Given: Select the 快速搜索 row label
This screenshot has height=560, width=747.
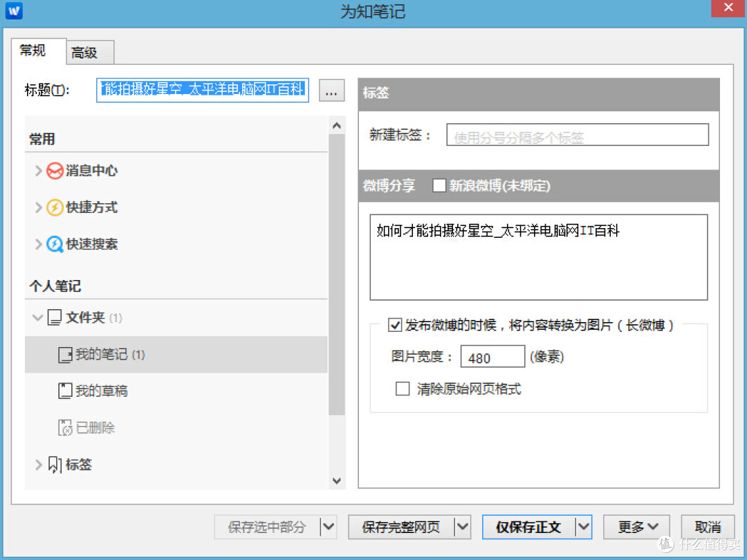Looking at the screenshot, I should click(x=91, y=244).
